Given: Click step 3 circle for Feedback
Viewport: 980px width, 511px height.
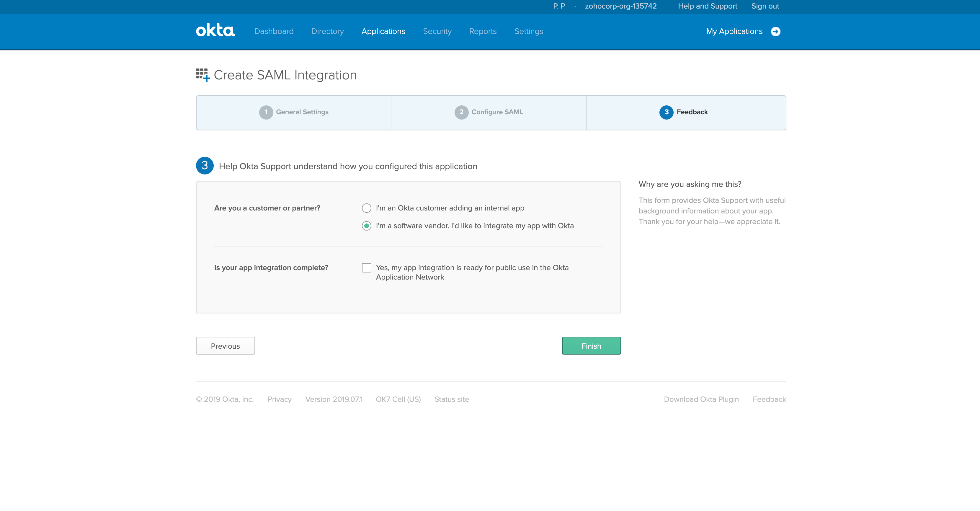Looking at the screenshot, I should [666, 112].
